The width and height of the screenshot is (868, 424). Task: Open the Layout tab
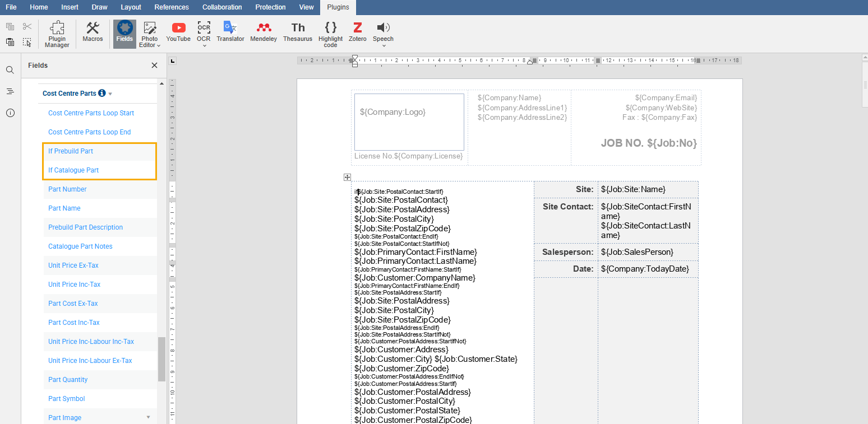[x=131, y=7]
